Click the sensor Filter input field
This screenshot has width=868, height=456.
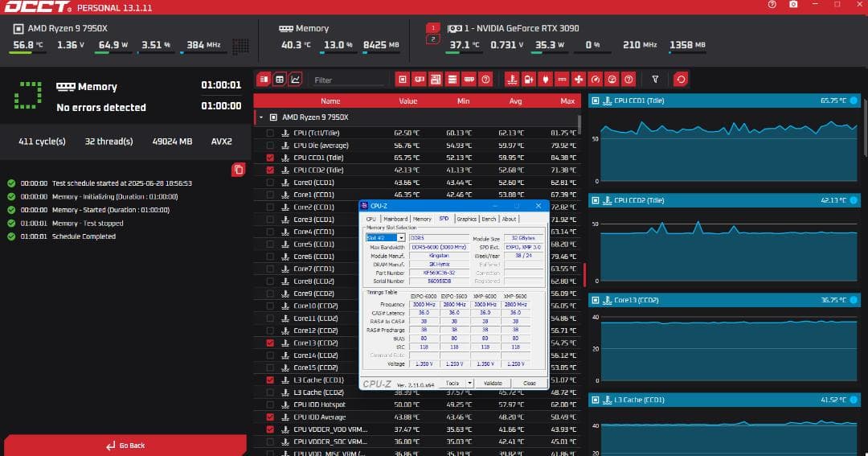[x=348, y=80]
